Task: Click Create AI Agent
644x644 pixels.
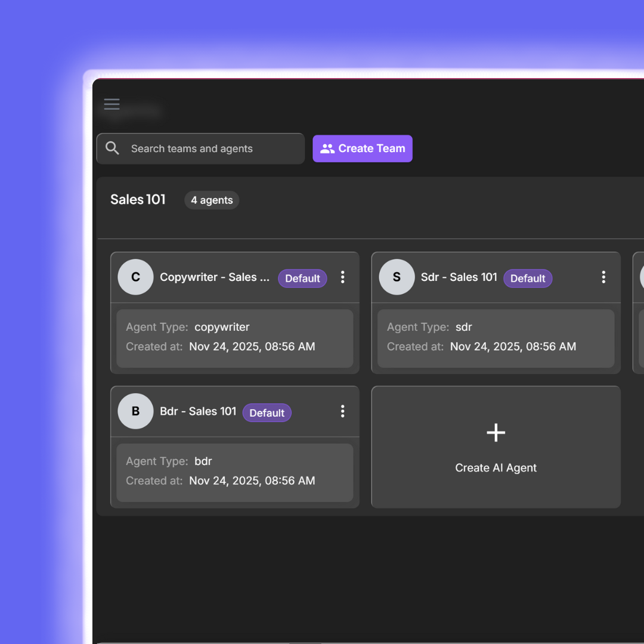Action: pyautogui.click(x=496, y=447)
